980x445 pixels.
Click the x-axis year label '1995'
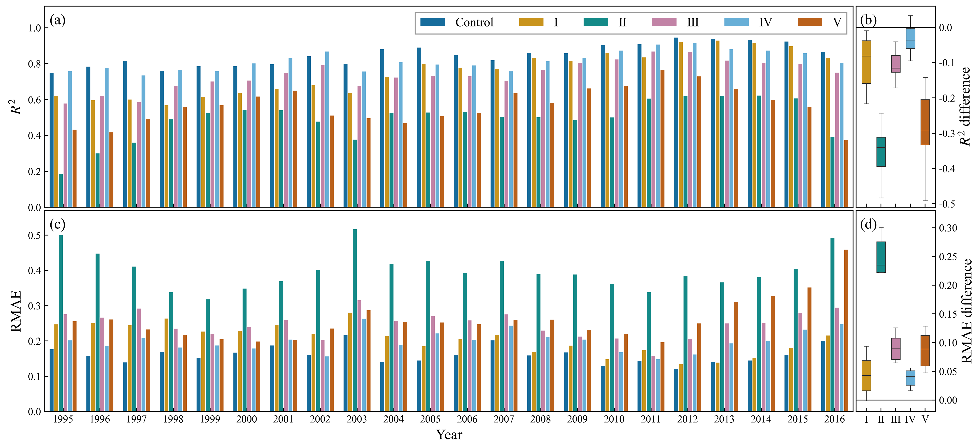63,419
